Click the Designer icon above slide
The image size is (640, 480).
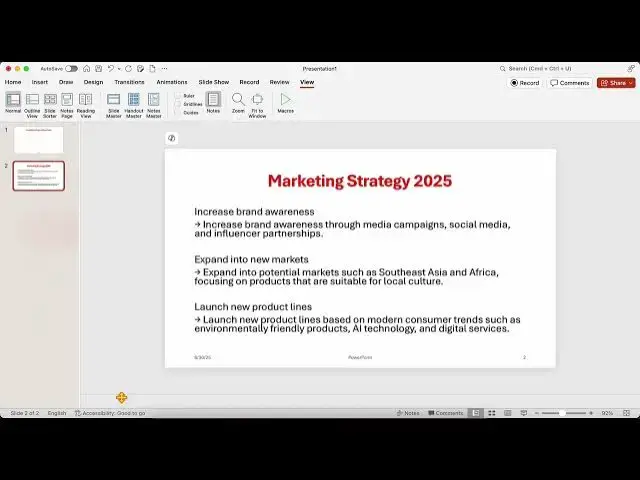click(x=172, y=138)
